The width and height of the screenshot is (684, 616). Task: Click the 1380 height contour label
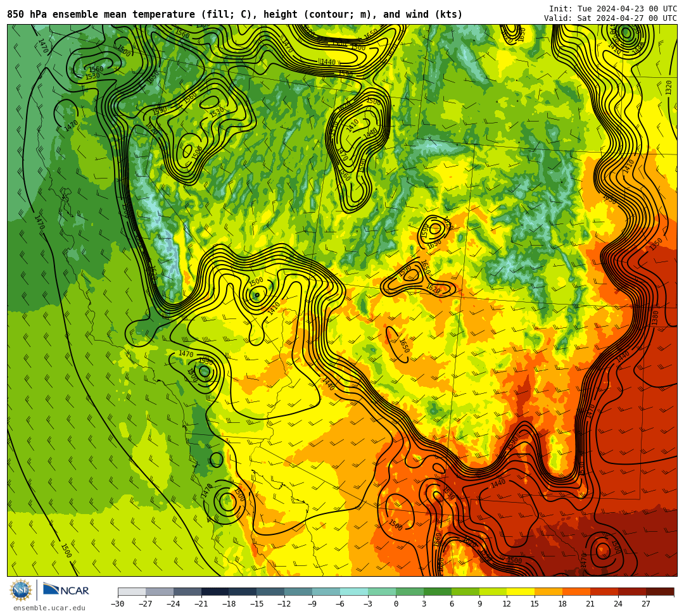coord(655,317)
